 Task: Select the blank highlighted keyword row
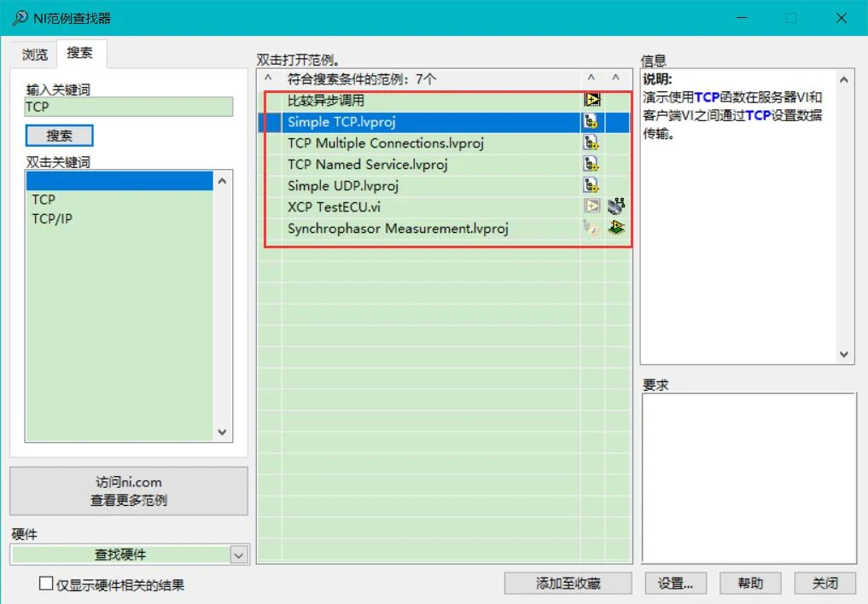tap(119, 181)
